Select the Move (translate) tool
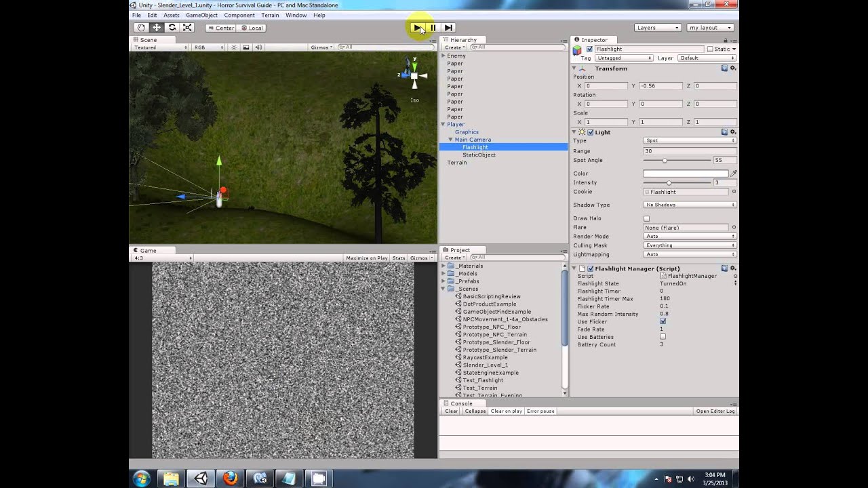 (157, 28)
